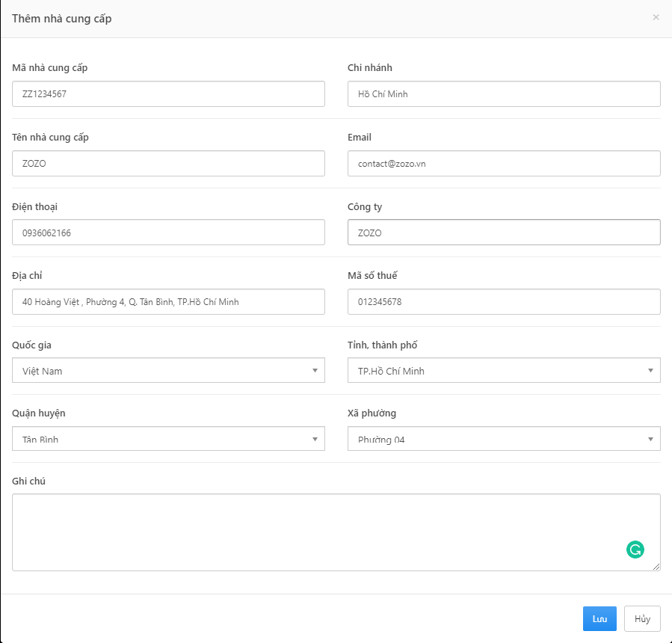The height and width of the screenshot is (643, 672).
Task: Focus the Mã số thuế field
Action: pos(504,302)
